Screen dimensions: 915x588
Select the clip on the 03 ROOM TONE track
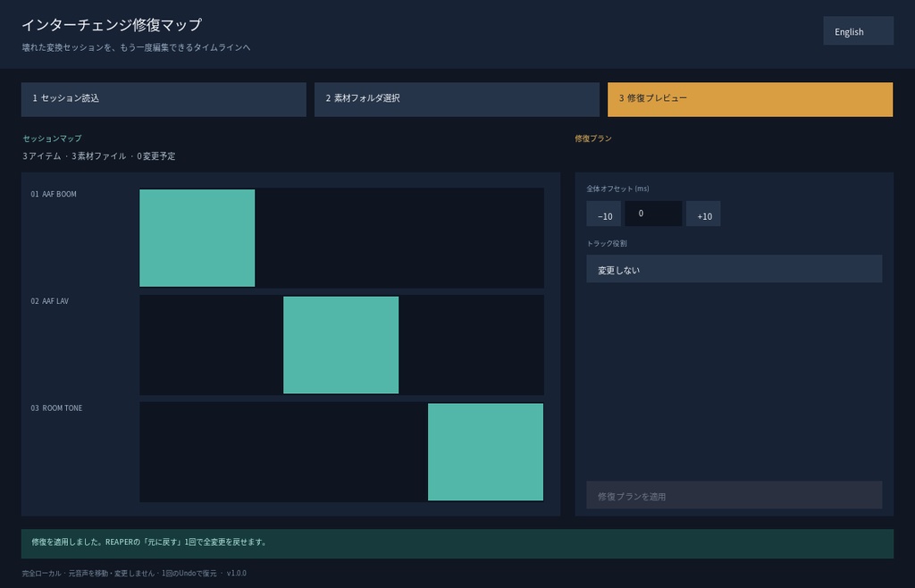(485, 452)
